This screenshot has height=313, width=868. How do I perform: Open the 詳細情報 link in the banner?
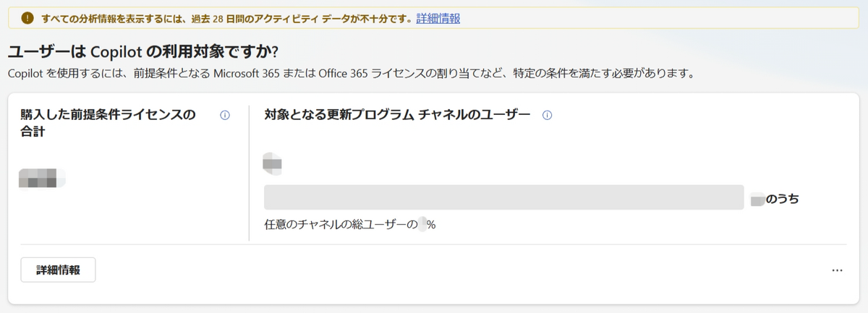[x=438, y=18]
